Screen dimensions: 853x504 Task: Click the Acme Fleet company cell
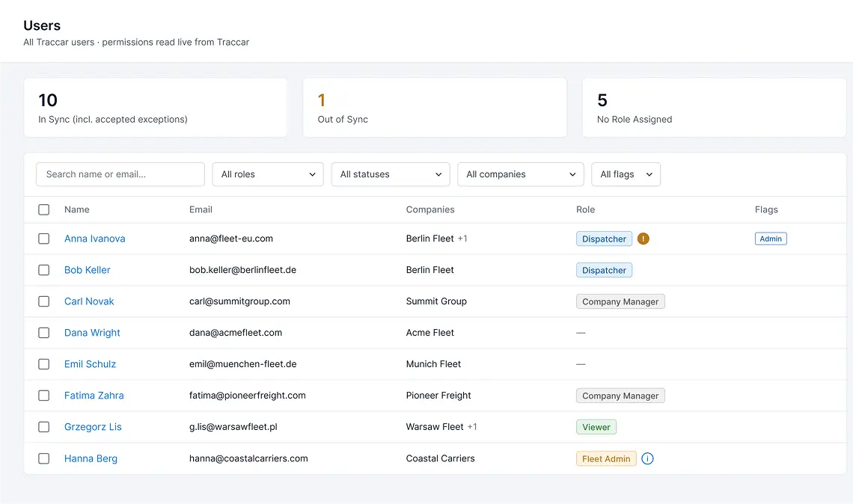429,333
